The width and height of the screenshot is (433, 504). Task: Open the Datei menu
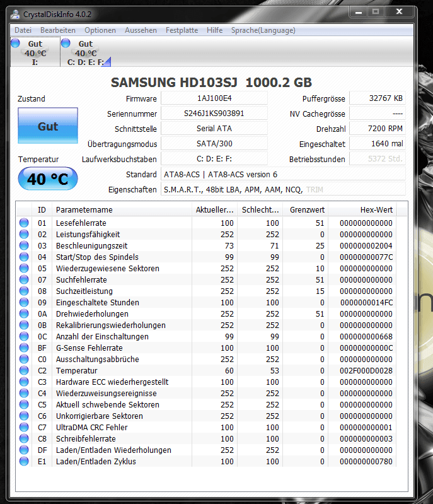pos(23,30)
